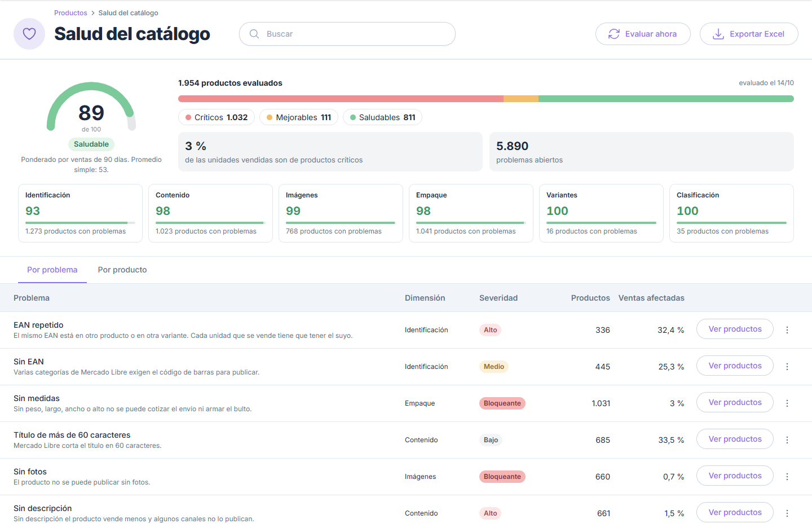Viewport: 812px width, 528px height.
Task: Toggle the Saludables 811 filter chip
Action: (x=382, y=117)
